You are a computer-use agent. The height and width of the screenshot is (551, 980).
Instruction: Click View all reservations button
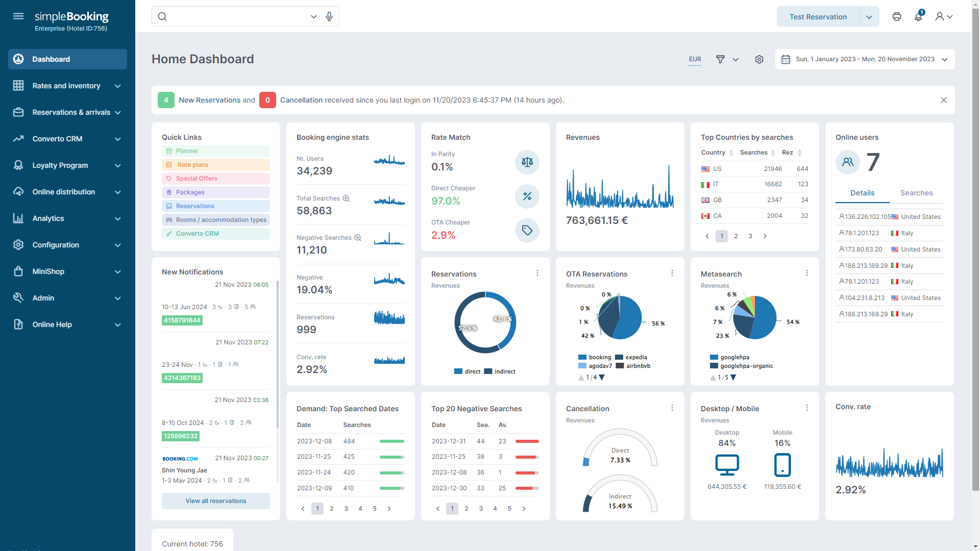coord(216,501)
